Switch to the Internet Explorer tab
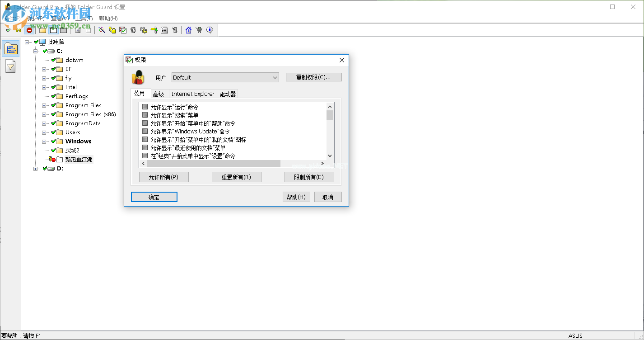This screenshot has width=644, height=340. 193,94
